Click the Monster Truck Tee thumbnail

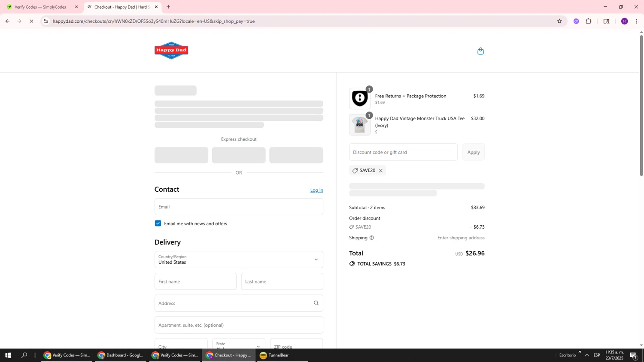[360, 125]
